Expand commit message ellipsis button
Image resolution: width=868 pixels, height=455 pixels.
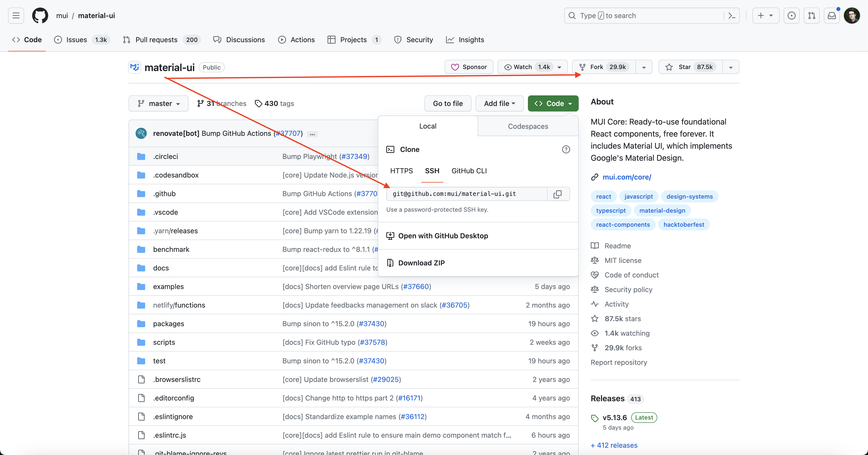(312, 134)
